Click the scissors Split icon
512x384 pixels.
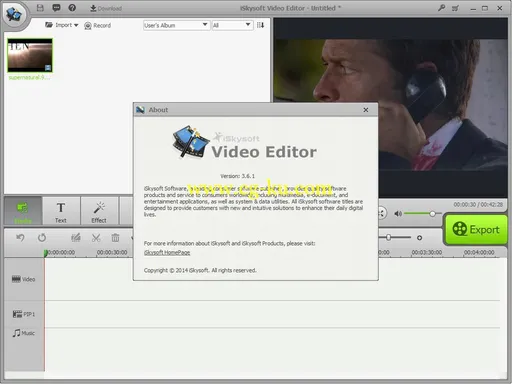(96, 238)
